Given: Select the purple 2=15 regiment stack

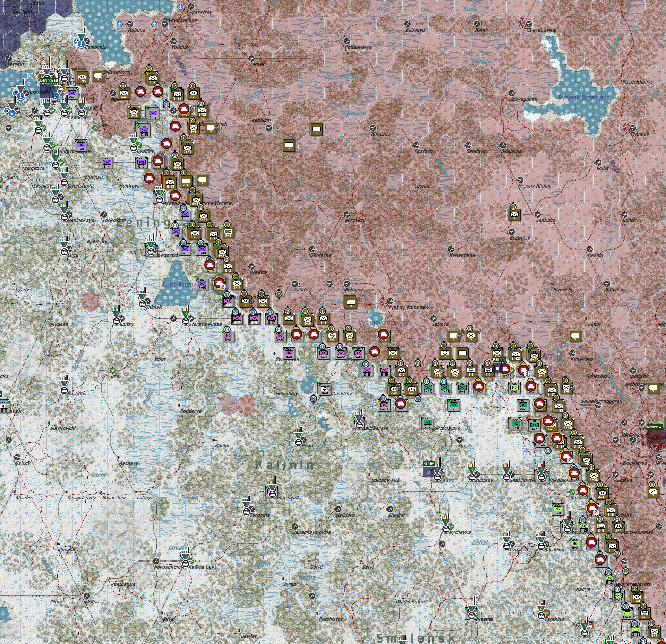Looking at the screenshot, I should [x=144, y=131].
